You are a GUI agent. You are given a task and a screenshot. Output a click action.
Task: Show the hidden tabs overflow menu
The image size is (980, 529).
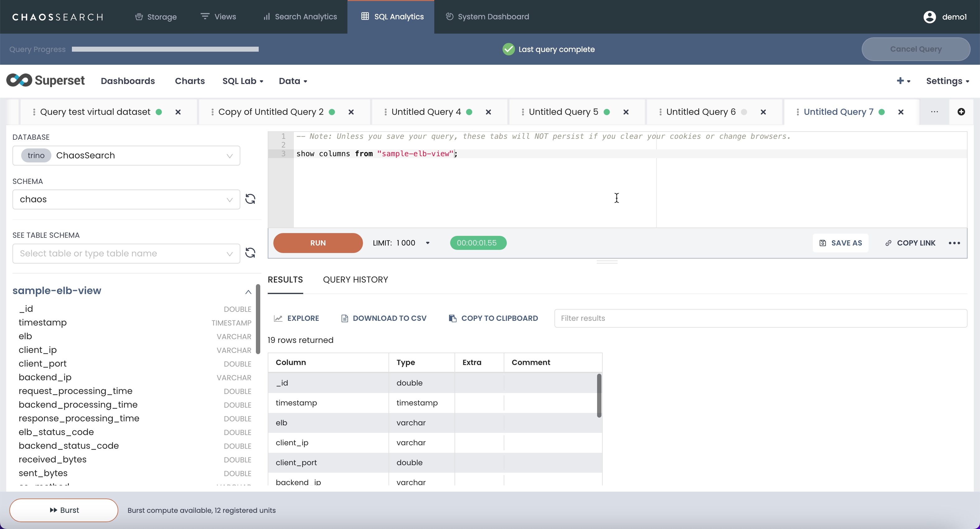[934, 112]
